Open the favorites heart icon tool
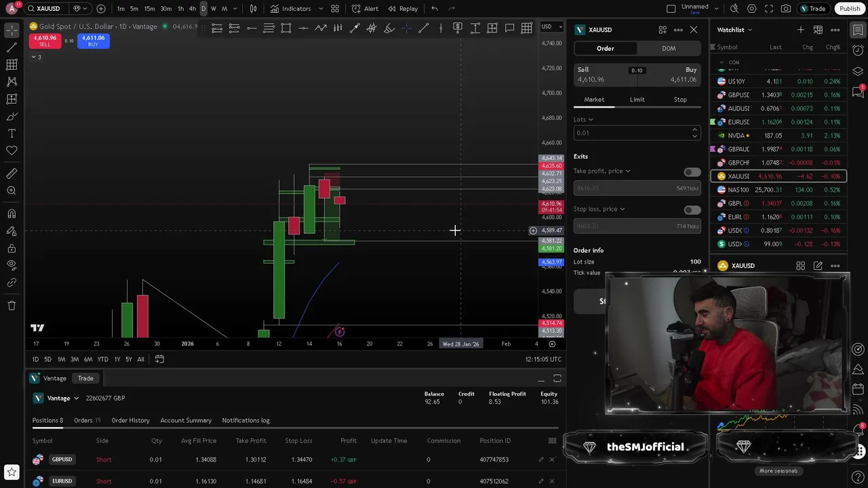The height and width of the screenshot is (488, 868). pos(12,150)
